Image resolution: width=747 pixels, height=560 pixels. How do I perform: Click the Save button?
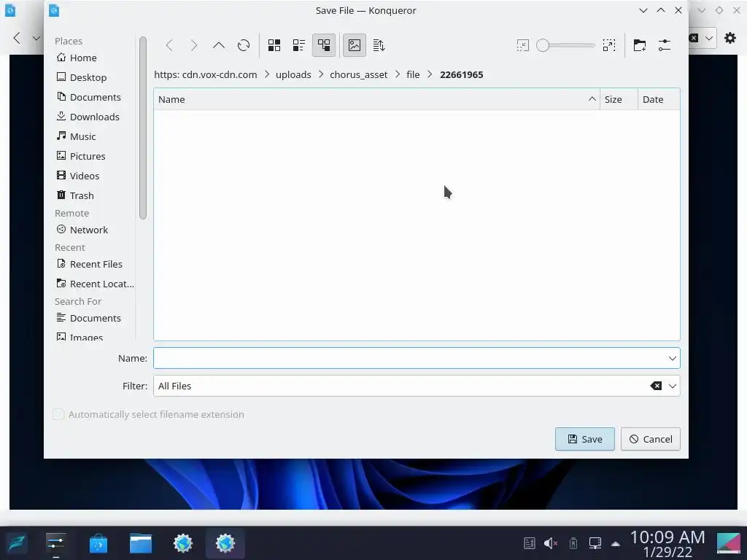coord(584,439)
